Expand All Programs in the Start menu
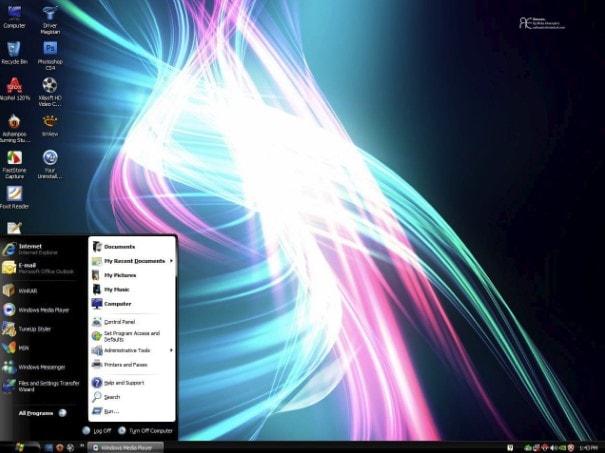This screenshot has height=453, width=605. [42, 413]
